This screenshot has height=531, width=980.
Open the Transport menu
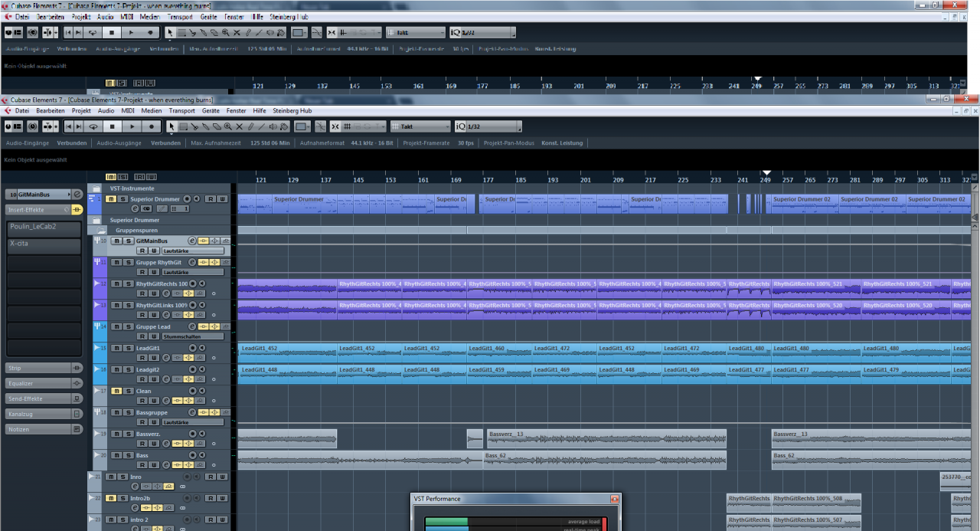click(182, 110)
